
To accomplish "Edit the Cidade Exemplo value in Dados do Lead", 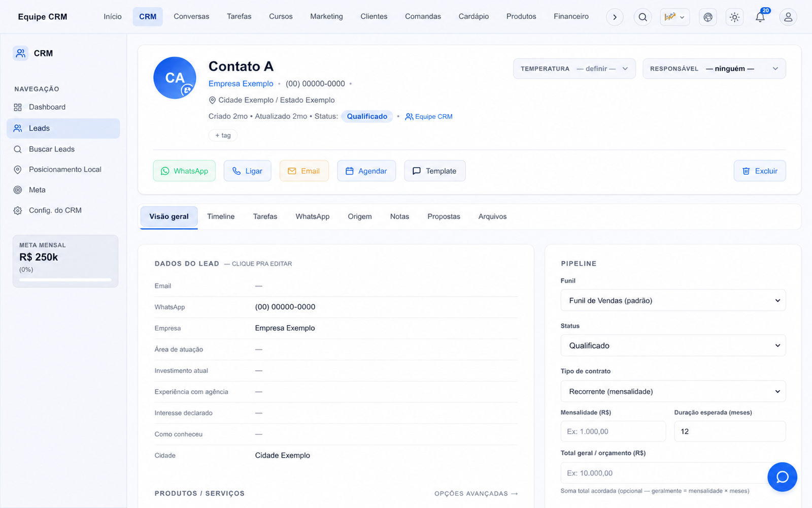I will pyautogui.click(x=282, y=456).
